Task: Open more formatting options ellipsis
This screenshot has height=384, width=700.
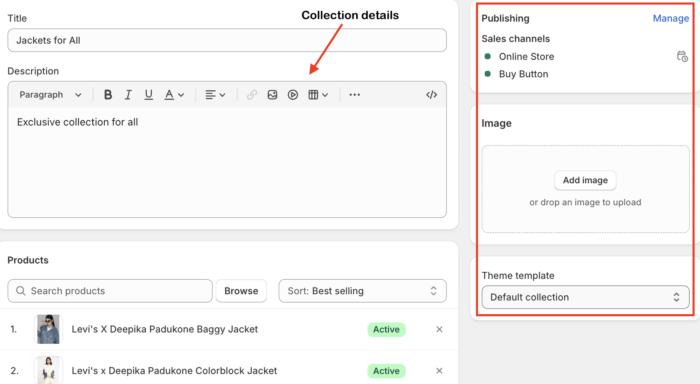Action: 354,95
